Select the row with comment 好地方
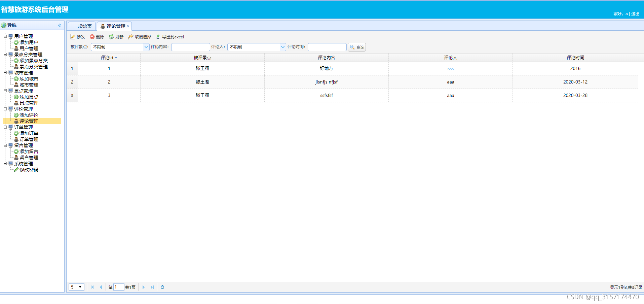 point(352,68)
